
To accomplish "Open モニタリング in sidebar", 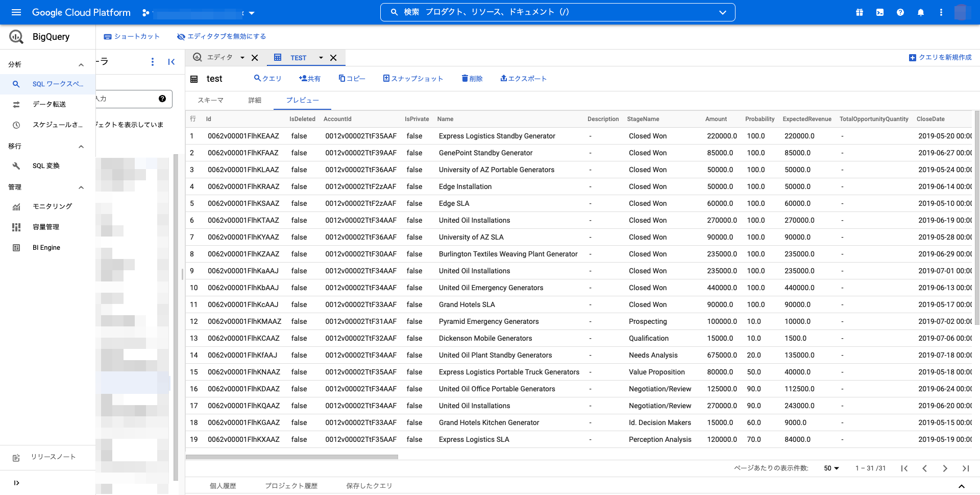I will pos(47,206).
